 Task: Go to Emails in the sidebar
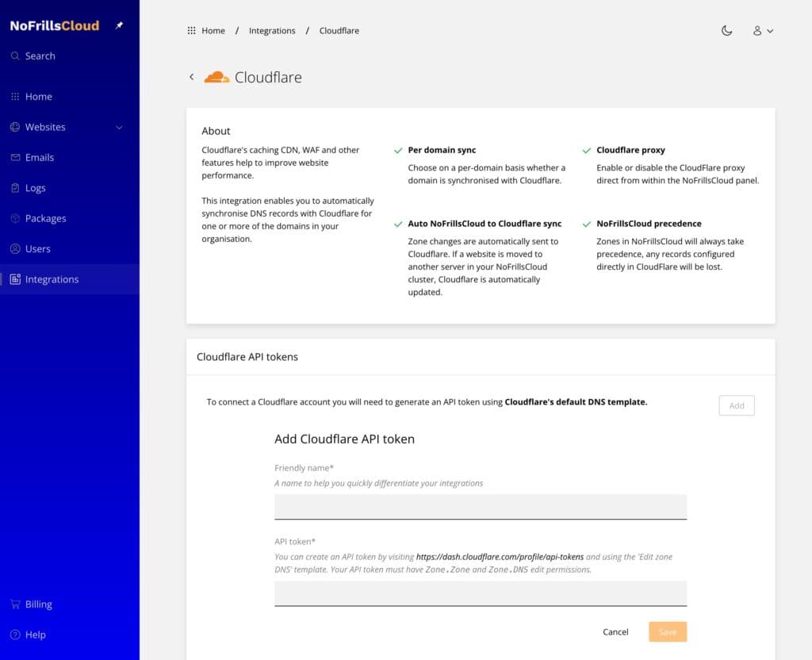[39, 158]
